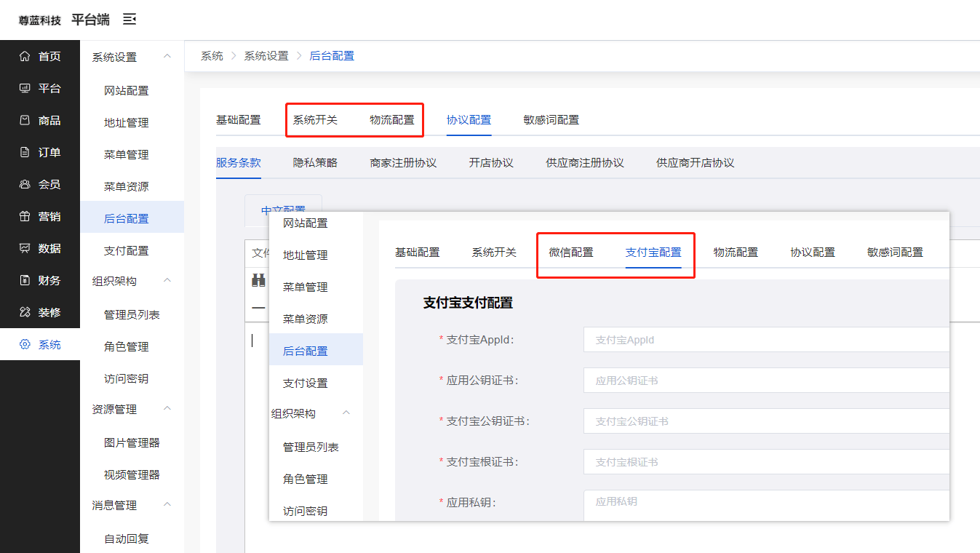Click the binoculars find icon in the editor toolbar
The width and height of the screenshot is (980, 553).
(x=258, y=279)
